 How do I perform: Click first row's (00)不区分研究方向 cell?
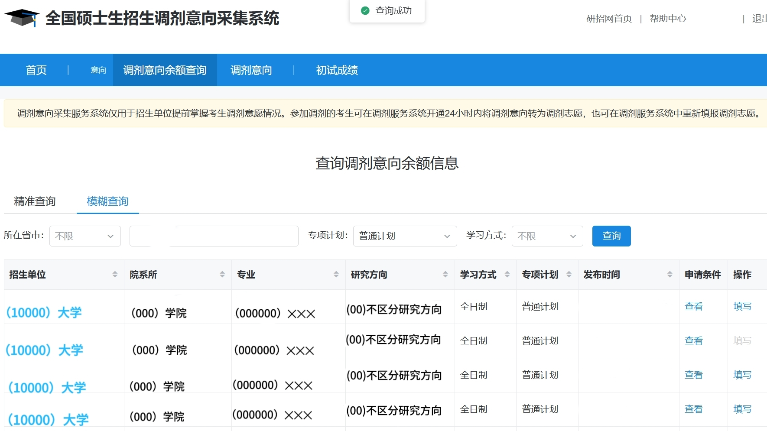(x=394, y=309)
